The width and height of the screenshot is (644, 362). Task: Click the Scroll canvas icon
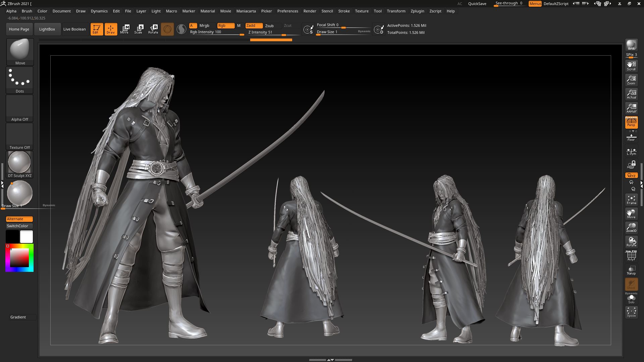(x=631, y=66)
